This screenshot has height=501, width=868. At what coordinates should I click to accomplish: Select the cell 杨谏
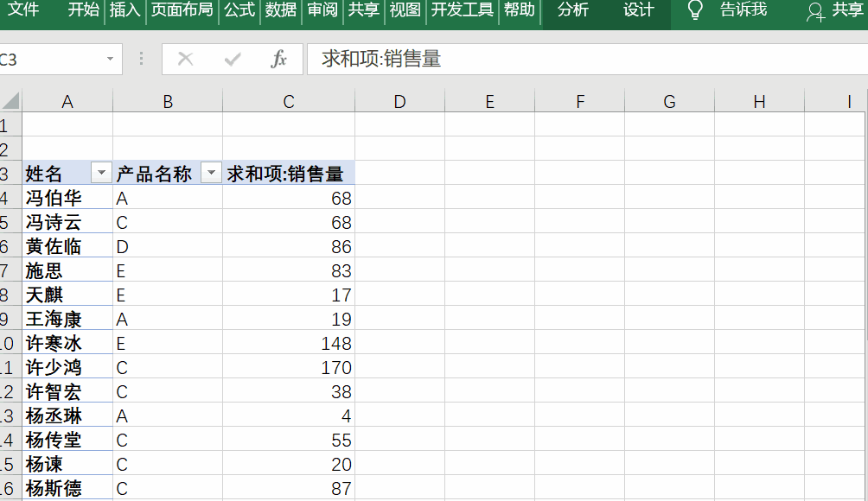[x=67, y=464]
